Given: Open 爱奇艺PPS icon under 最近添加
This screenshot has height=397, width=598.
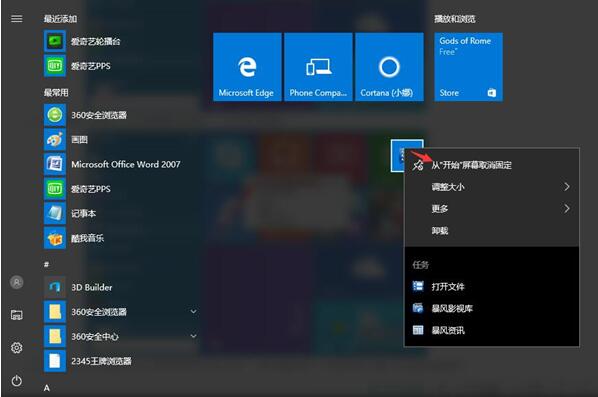Looking at the screenshot, I should pos(55,66).
